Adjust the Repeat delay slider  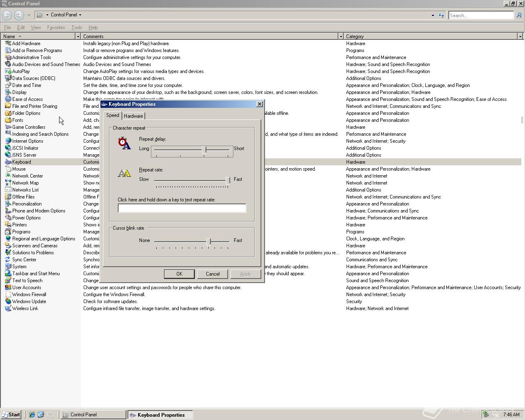[204, 150]
